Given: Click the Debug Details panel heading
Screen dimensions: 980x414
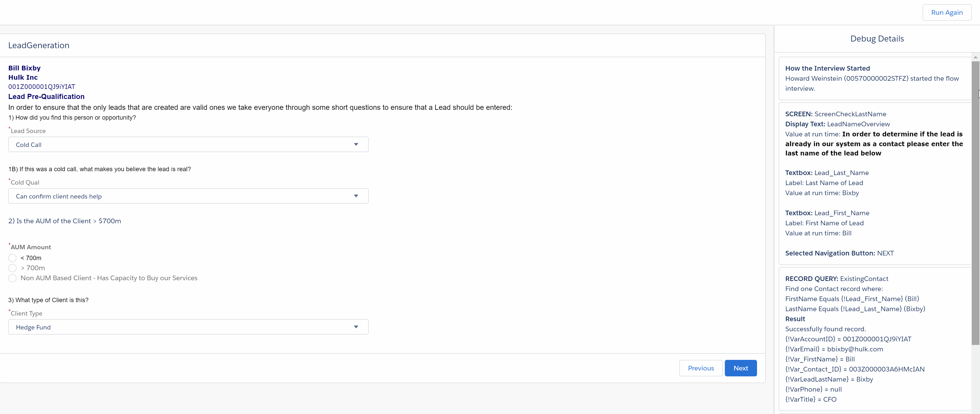Looking at the screenshot, I should 876,38.
